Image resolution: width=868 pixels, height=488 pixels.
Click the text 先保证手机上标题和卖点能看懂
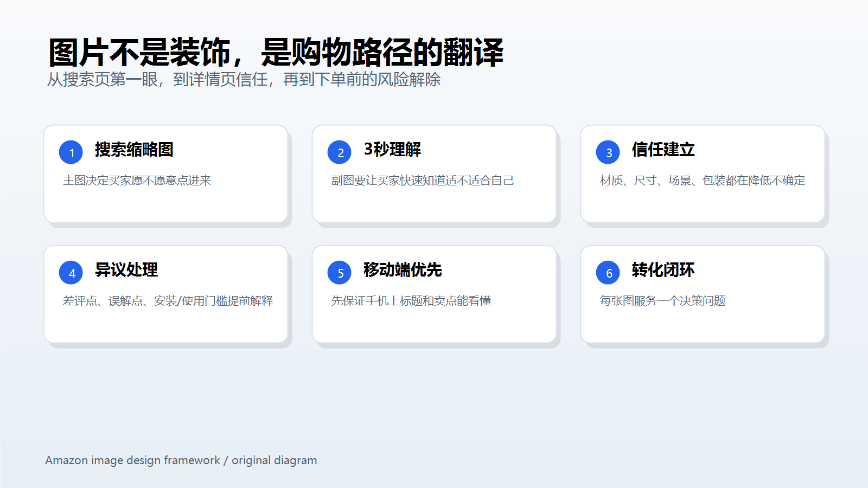[x=411, y=301]
